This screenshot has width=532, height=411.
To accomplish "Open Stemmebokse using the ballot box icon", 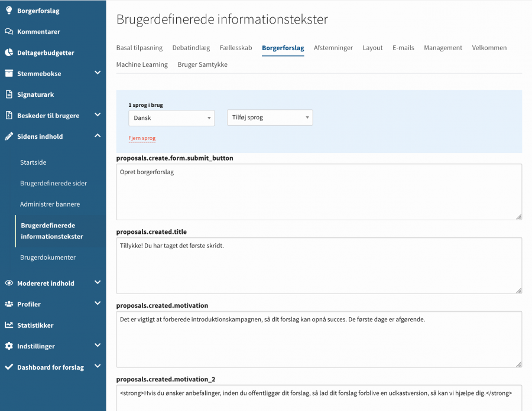I will pos(8,73).
